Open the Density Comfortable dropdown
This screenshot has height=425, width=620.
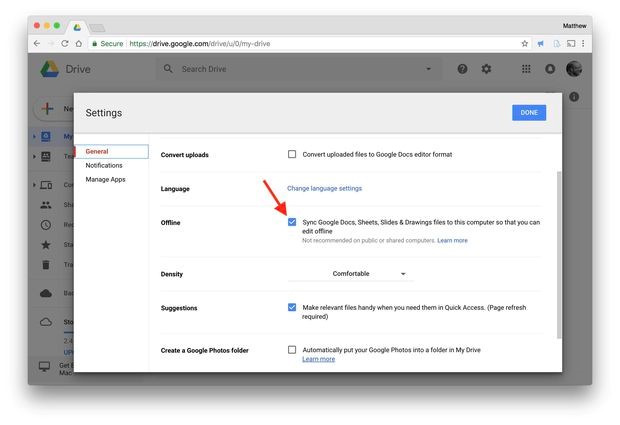point(369,273)
